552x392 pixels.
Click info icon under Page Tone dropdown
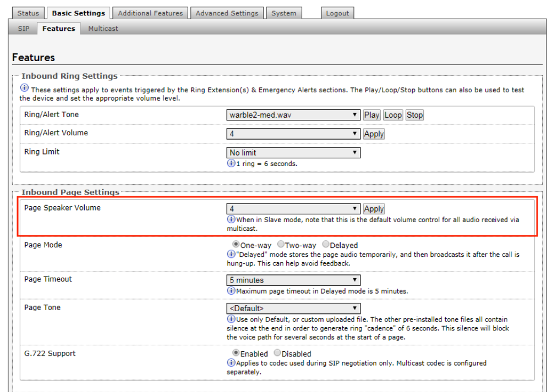(x=231, y=319)
